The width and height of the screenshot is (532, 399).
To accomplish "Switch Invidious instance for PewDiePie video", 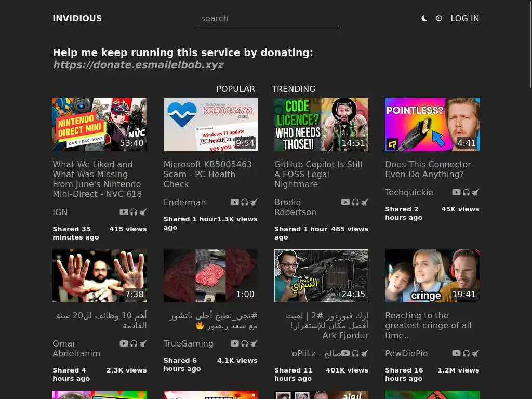I will point(476,353).
